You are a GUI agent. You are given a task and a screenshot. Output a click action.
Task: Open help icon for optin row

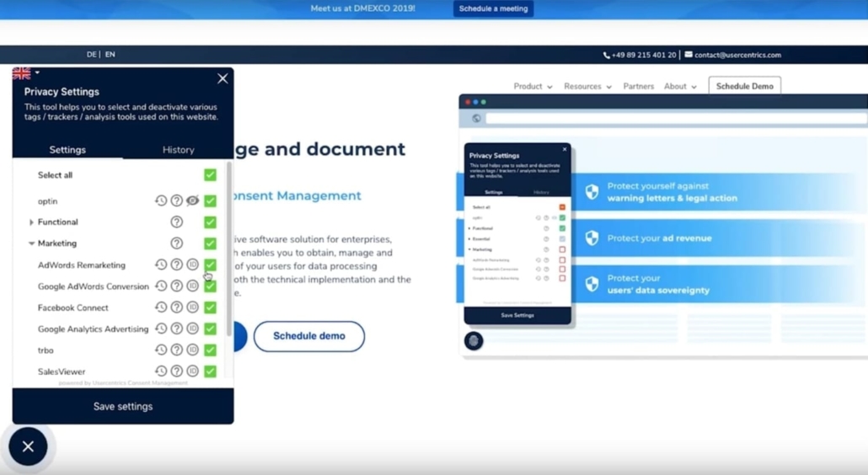coord(177,200)
